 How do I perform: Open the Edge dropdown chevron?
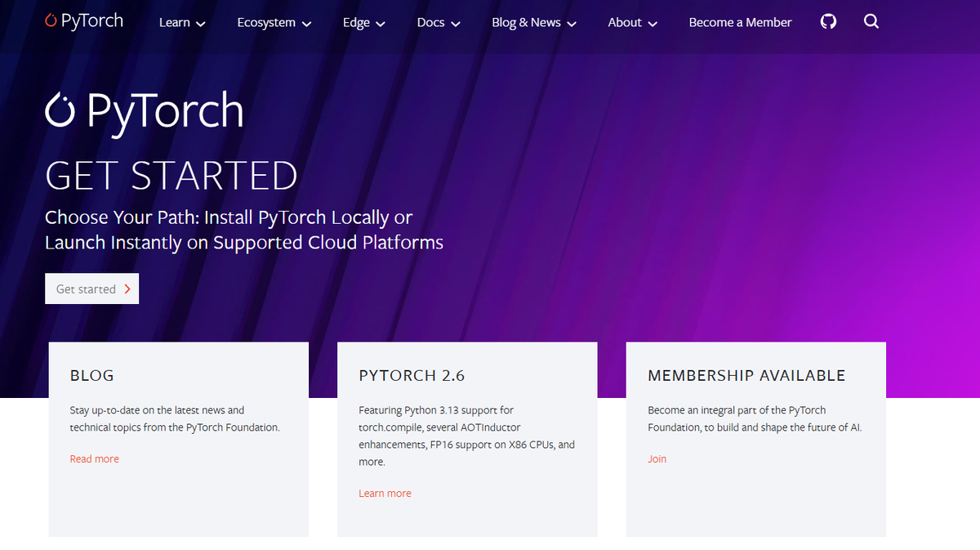click(x=381, y=24)
